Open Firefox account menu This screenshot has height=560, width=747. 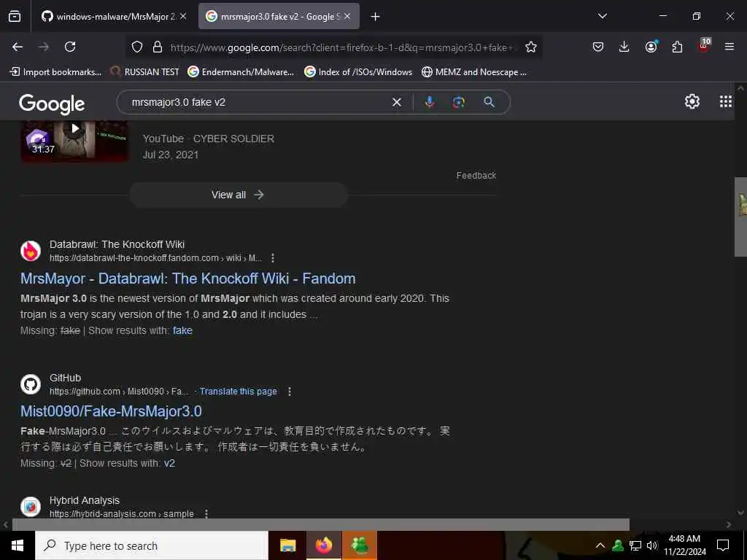click(651, 47)
